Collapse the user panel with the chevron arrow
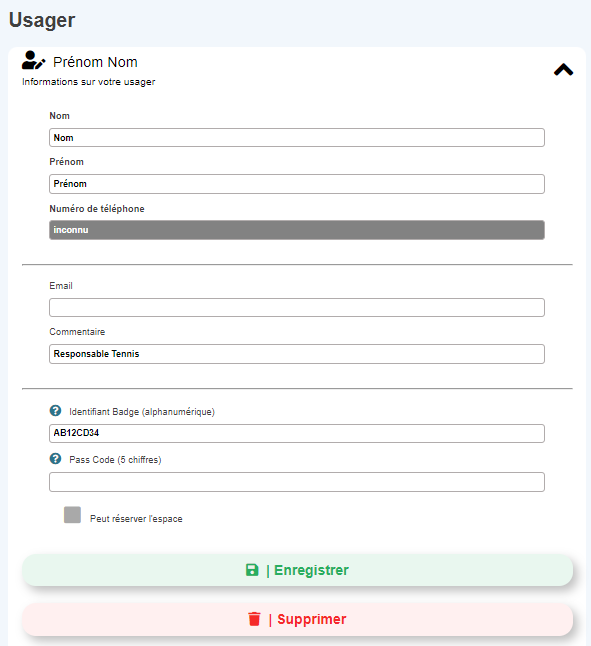The image size is (591, 646). click(563, 70)
